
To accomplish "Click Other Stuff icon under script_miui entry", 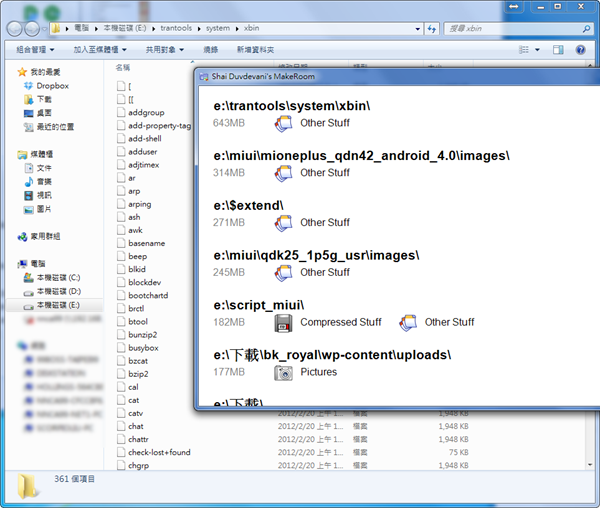I will pyautogui.click(x=408, y=323).
